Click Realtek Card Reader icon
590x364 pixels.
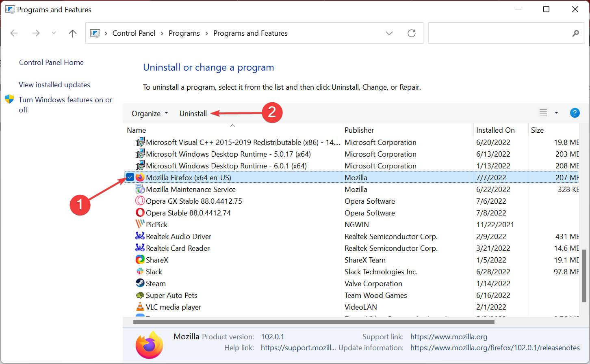click(x=140, y=248)
